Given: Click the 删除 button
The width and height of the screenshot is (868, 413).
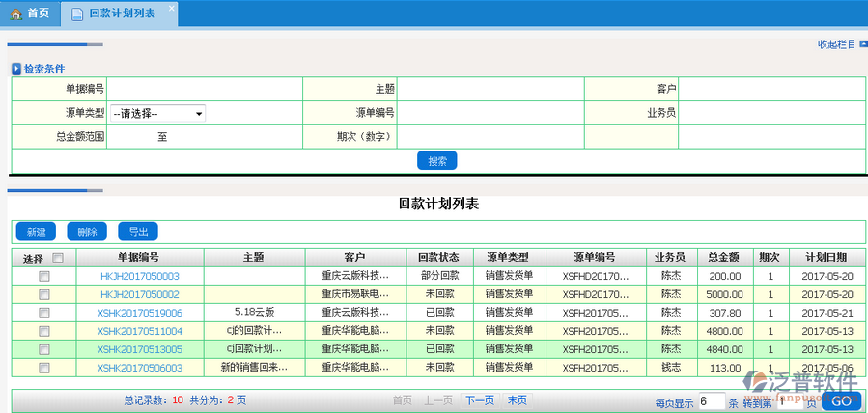Looking at the screenshot, I should click(87, 233).
